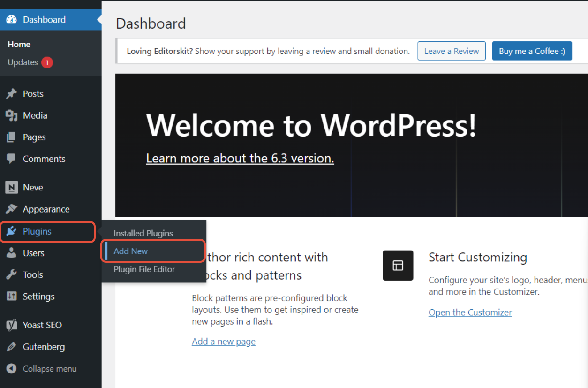Screen dimensions: 588x388
Task: Open the Dashboard menu item
Action: 51,20
